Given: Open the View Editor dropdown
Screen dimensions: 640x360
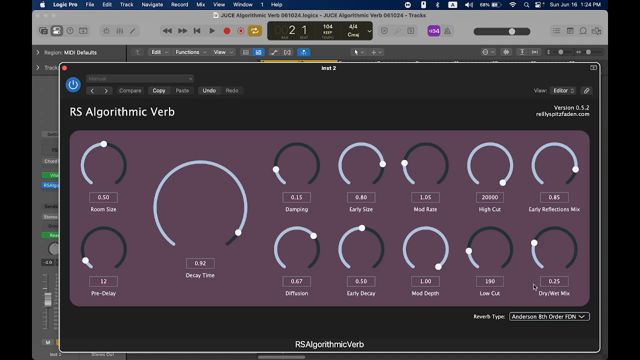Looking at the screenshot, I should pyautogui.click(x=563, y=91).
